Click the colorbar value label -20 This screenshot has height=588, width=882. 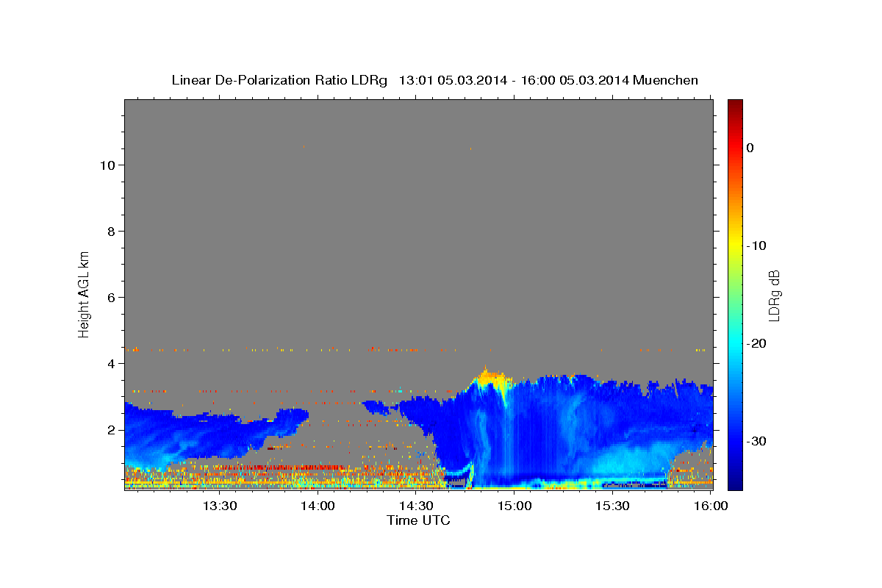(756, 343)
